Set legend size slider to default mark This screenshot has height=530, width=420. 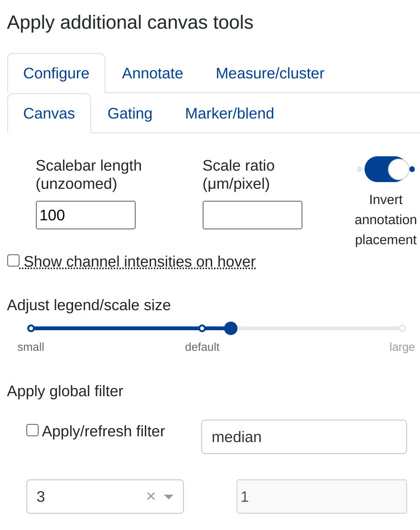click(x=202, y=328)
